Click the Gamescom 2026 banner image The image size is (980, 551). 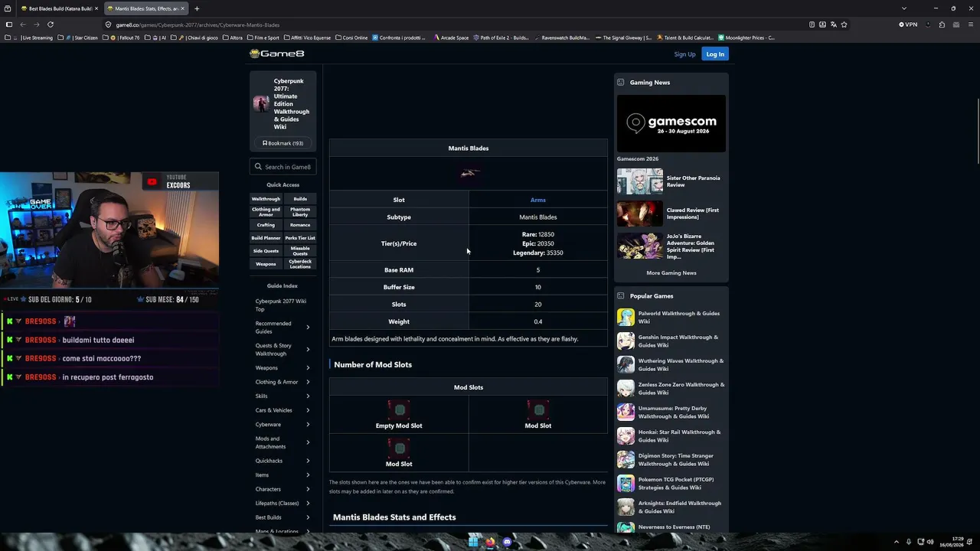click(671, 123)
